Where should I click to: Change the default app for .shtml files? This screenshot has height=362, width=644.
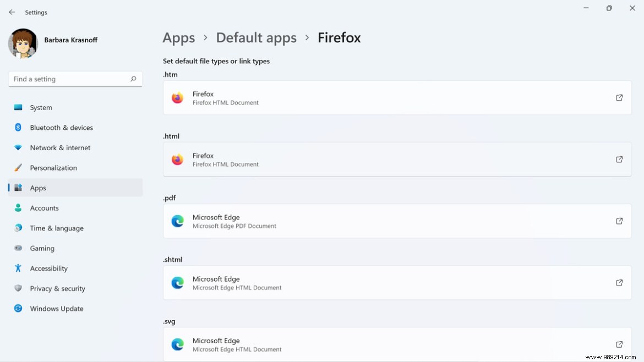pyautogui.click(x=397, y=283)
